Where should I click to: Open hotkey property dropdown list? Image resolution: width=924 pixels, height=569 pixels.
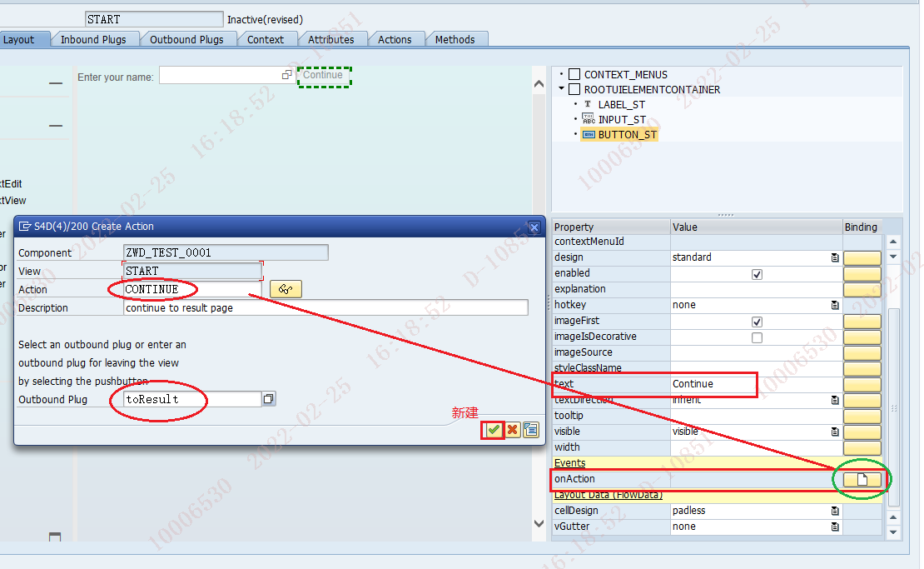tap(835, 305)
